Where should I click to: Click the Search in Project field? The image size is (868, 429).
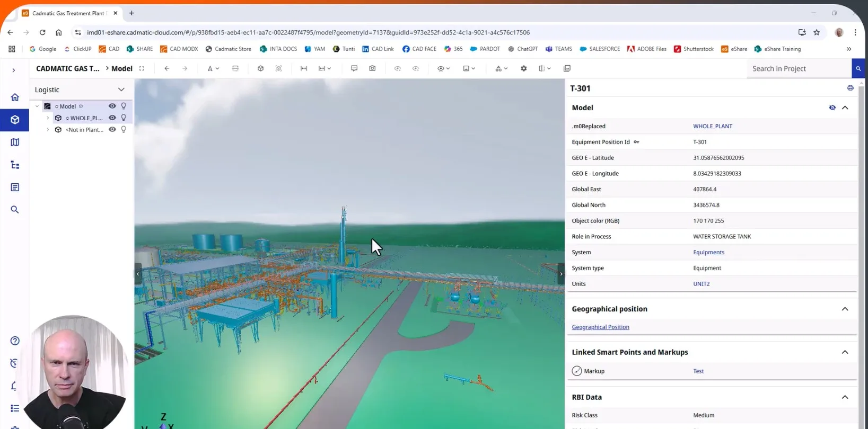(798, 68)
